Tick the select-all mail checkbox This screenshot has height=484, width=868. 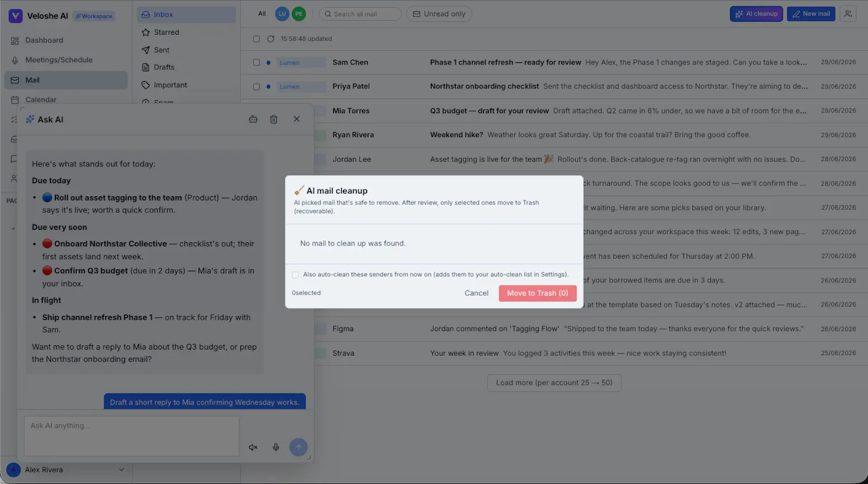(257, 39)
